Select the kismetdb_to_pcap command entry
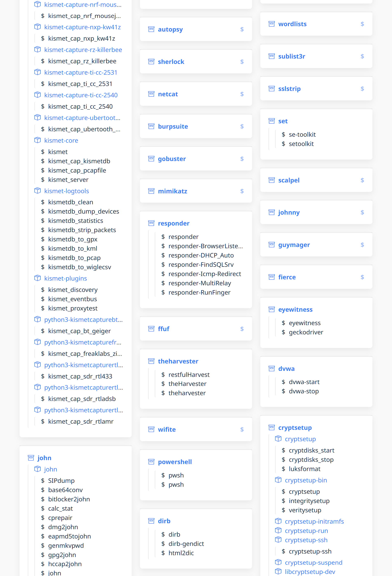Viewport: 392px width, 576px height. [74, 258]
